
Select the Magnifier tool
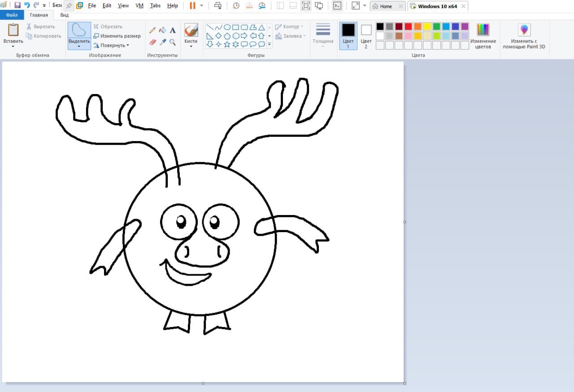click(173, 42)
